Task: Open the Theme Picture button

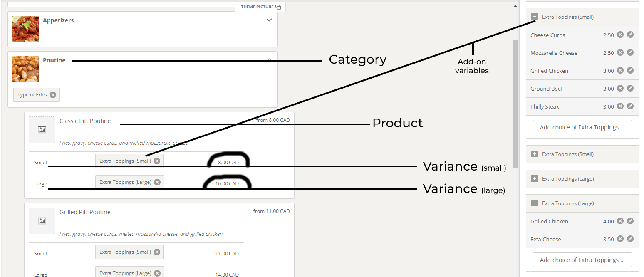Action: [x=260, y=7]
